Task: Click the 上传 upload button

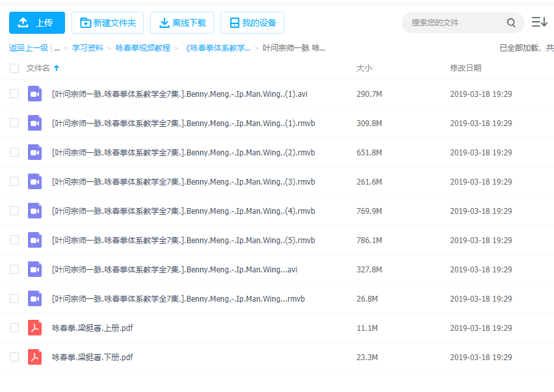Action: [37, 23]
